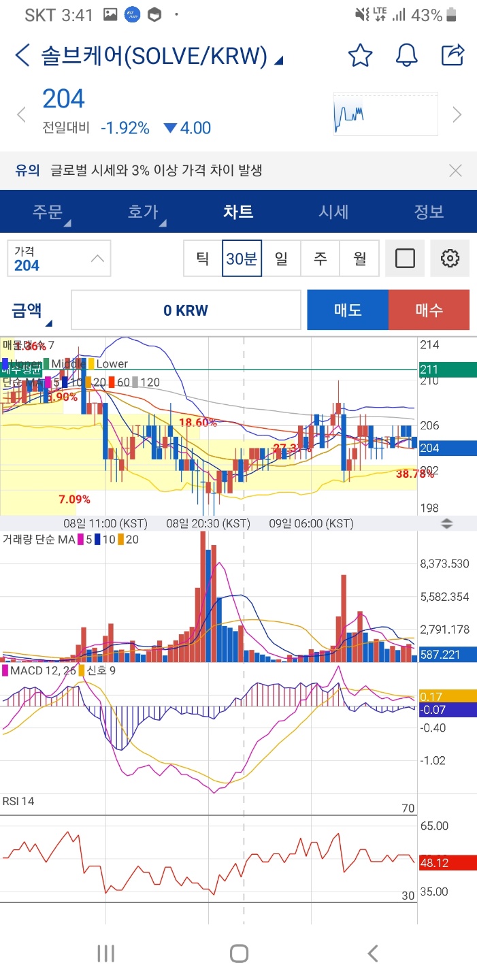Image resolution: width=477 pixels, height=980 pixels.
Task: Tap the 38.78% volume profile label
Action: pyautogui.click(x=415, y=474)
